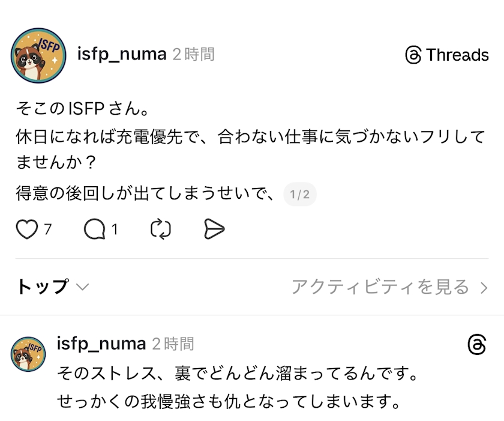Click the heart like icon
The image size is (504, 421).
tap(26, 229)
